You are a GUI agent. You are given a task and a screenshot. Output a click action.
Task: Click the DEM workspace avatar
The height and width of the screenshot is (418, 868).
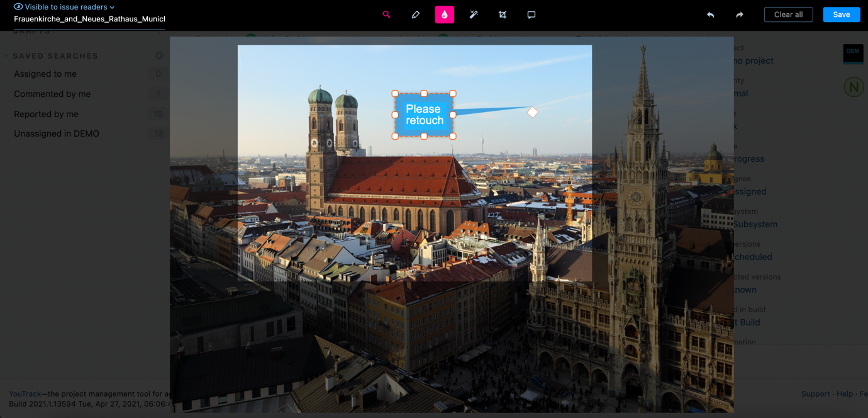pos(852,54)
